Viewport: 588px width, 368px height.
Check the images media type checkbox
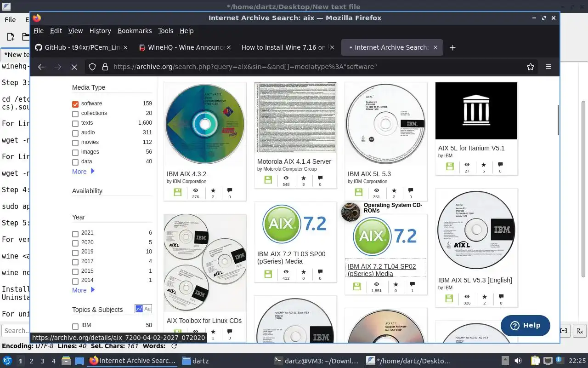pos(75,152)
